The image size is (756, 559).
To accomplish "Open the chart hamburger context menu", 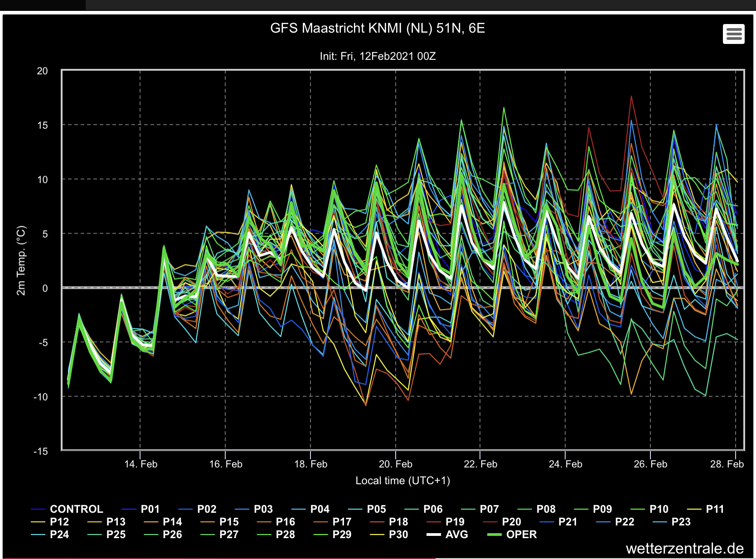I will click(x=733, y=34).
